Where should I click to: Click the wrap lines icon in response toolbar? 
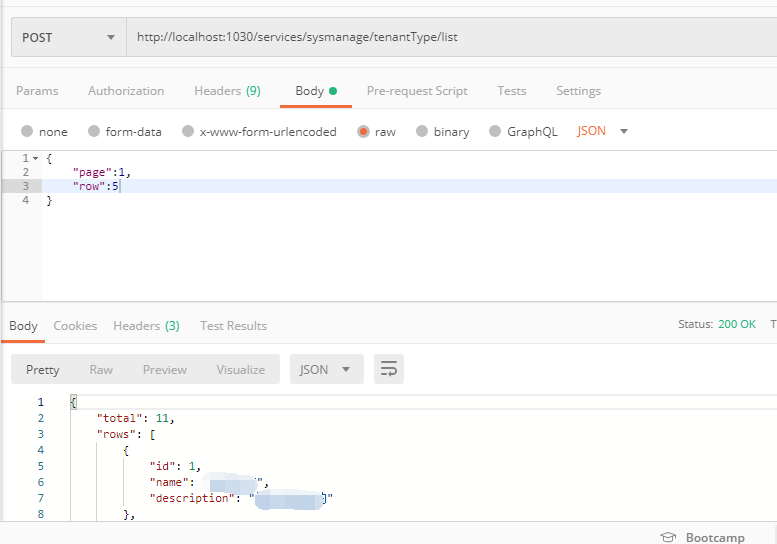pos(389,369)
